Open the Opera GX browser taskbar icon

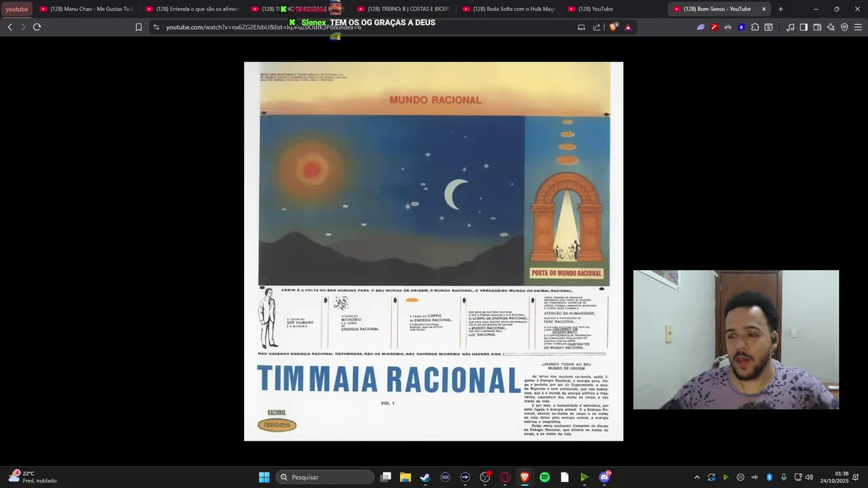[x=505, y=477]
